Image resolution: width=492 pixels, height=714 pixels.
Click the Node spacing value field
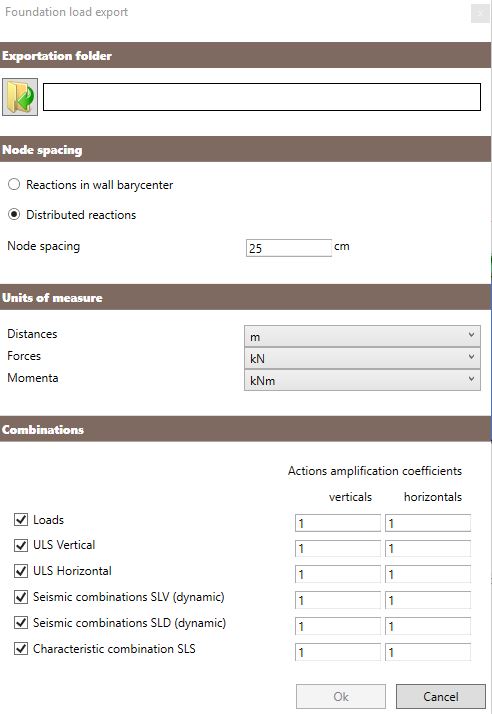point(289,248)
